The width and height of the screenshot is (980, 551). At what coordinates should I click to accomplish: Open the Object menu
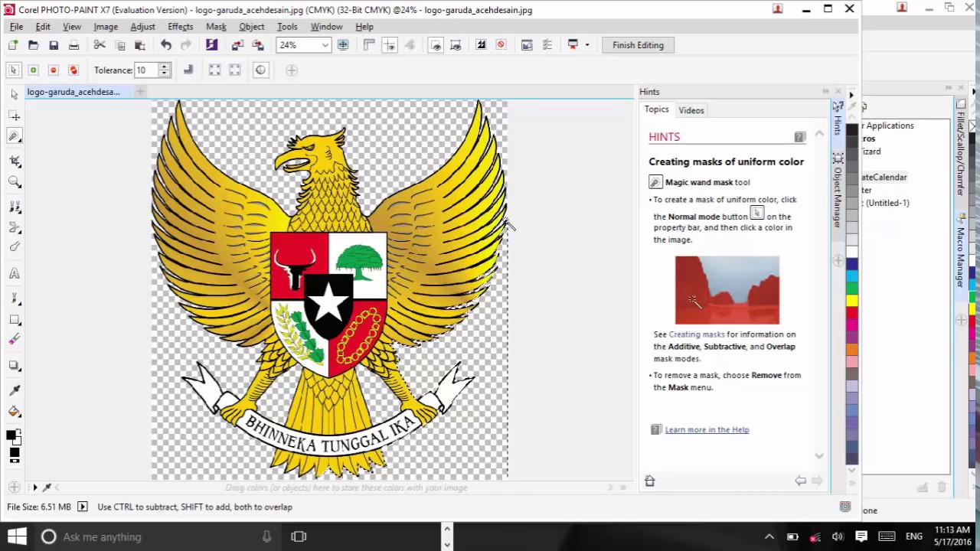tap(251, 27)
